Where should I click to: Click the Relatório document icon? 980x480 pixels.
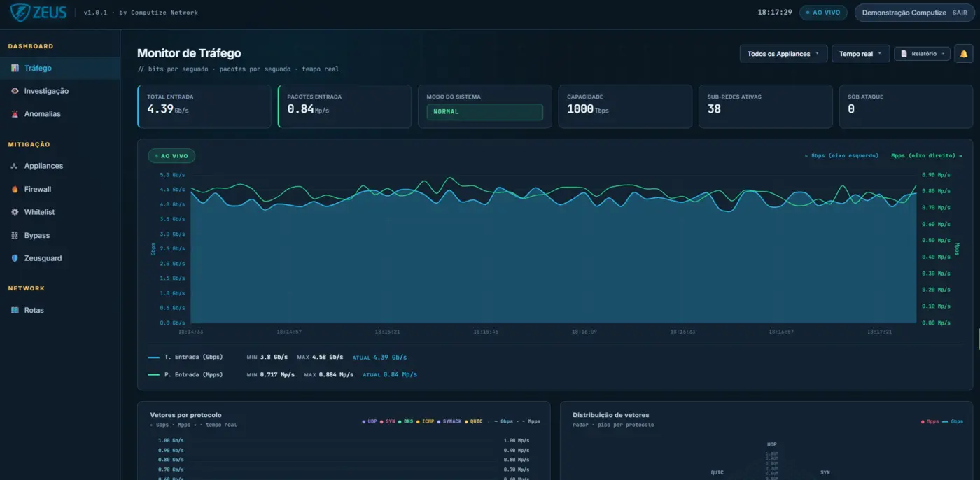point(904,54)
